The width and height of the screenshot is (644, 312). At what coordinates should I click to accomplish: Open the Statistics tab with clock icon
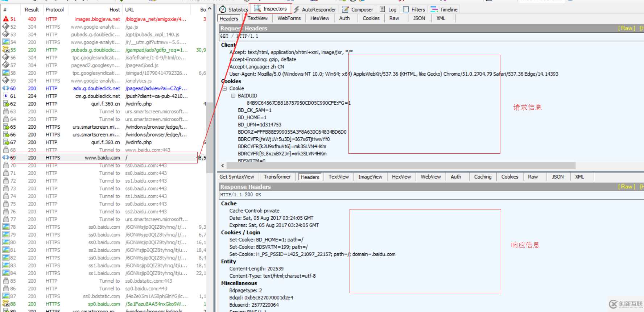tap(223, 9)
